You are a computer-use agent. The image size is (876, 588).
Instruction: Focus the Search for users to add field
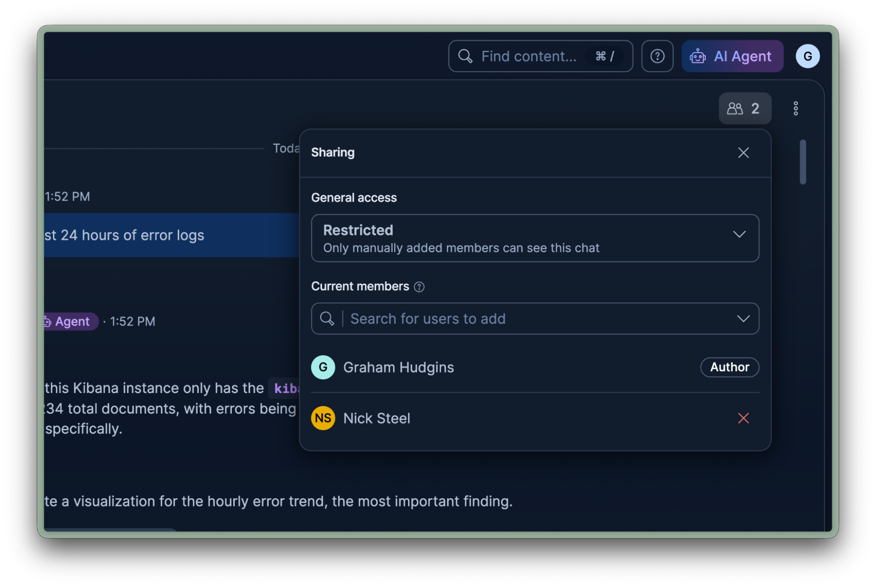coord(535,319)
